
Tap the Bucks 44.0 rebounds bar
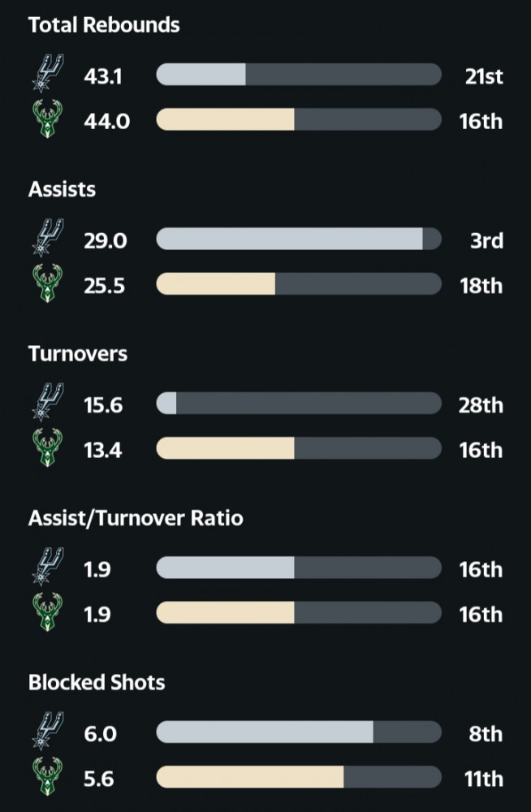coord(298,121)
